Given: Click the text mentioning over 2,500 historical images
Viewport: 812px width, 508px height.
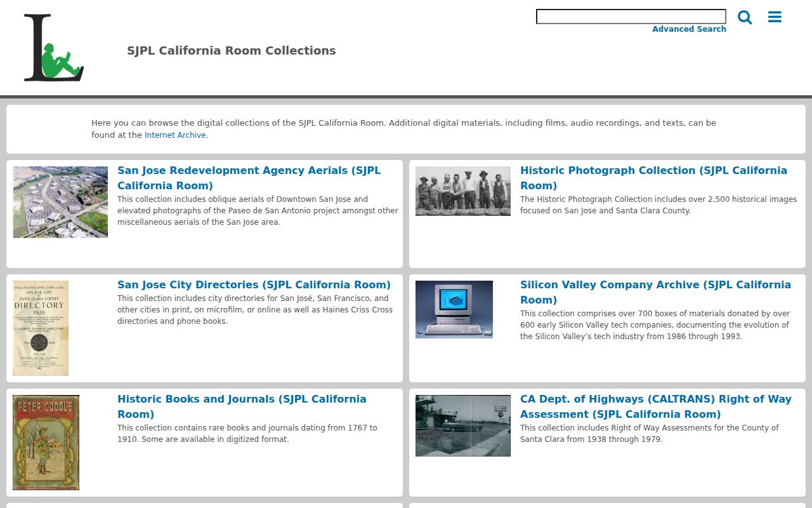Looking at the screenshot, I should pos(658,205).
